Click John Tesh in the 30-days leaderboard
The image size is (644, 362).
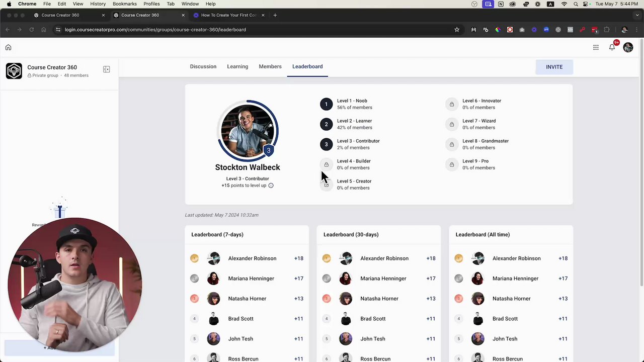click(x=373, y=339)
